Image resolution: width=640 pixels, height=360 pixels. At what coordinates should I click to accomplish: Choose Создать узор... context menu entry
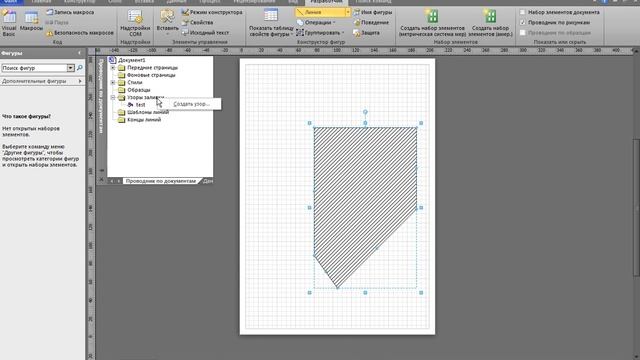point(191,104)
